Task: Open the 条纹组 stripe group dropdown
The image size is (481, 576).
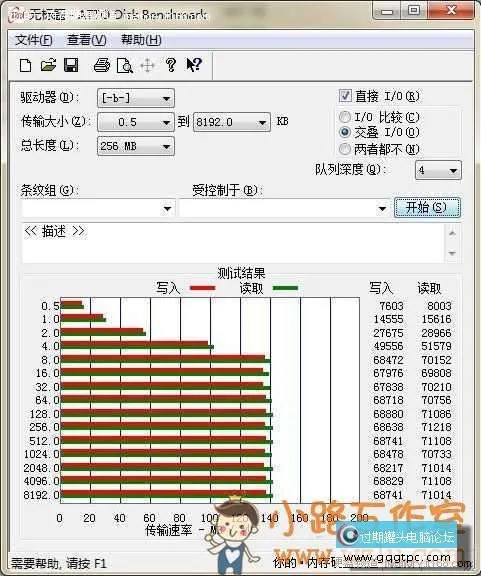Action: tap(98, 209)
